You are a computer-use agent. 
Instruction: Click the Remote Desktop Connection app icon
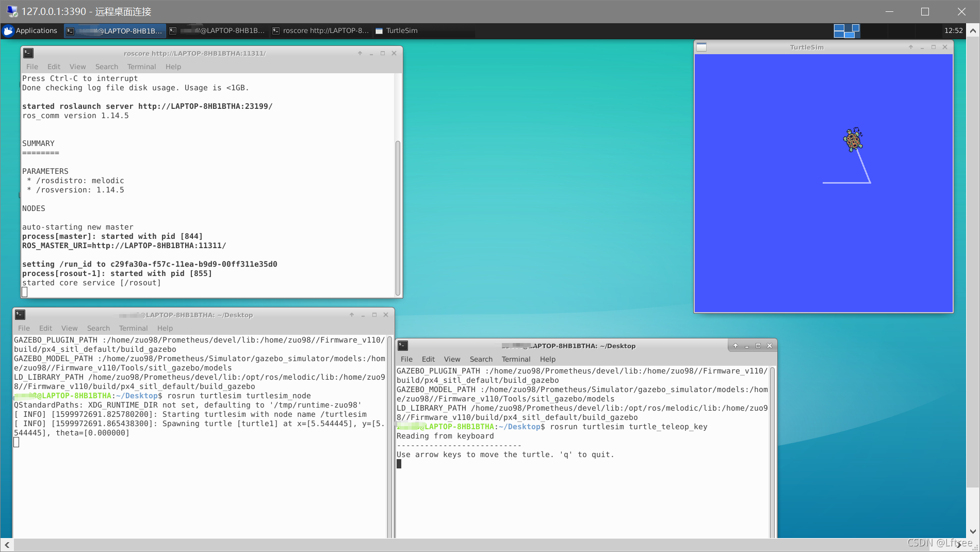12,11
